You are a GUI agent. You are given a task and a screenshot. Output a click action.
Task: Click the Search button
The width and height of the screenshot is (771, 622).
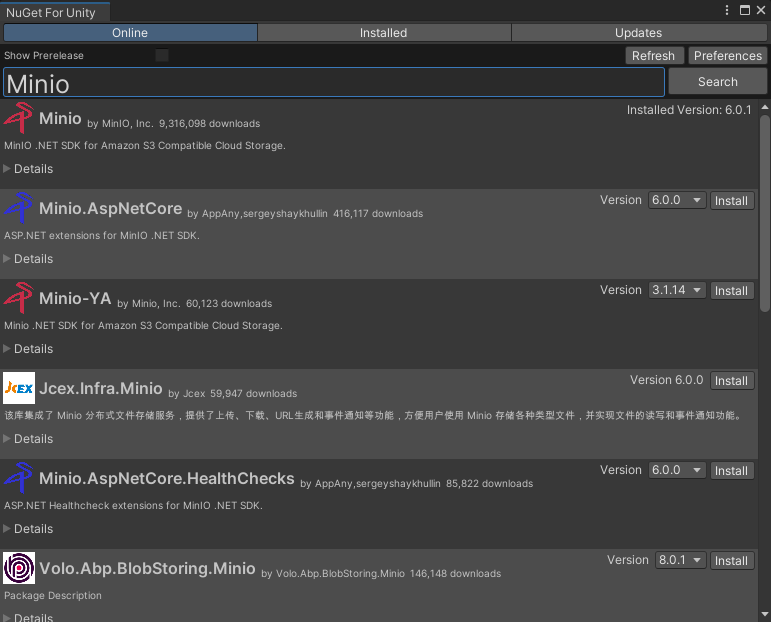coord(718,82)
